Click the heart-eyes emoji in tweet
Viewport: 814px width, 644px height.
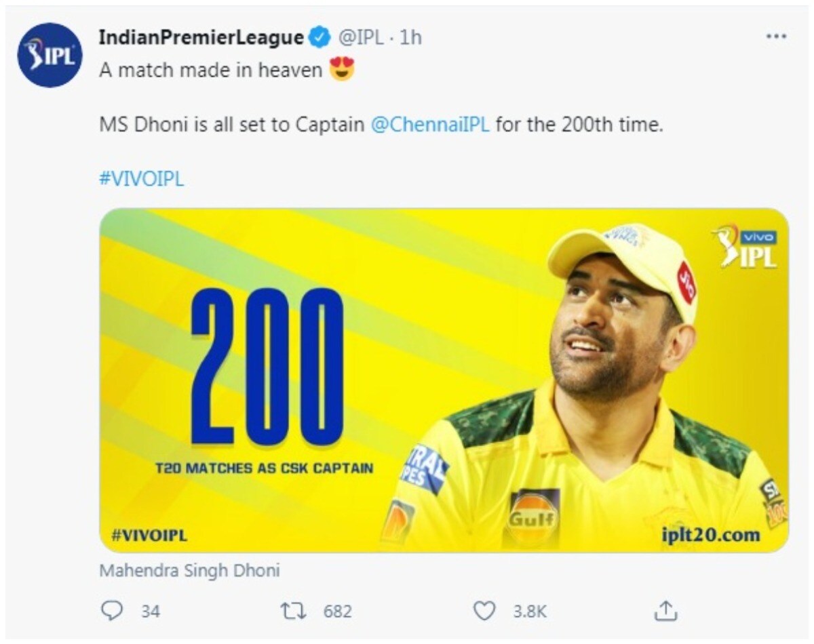[342, 70]
